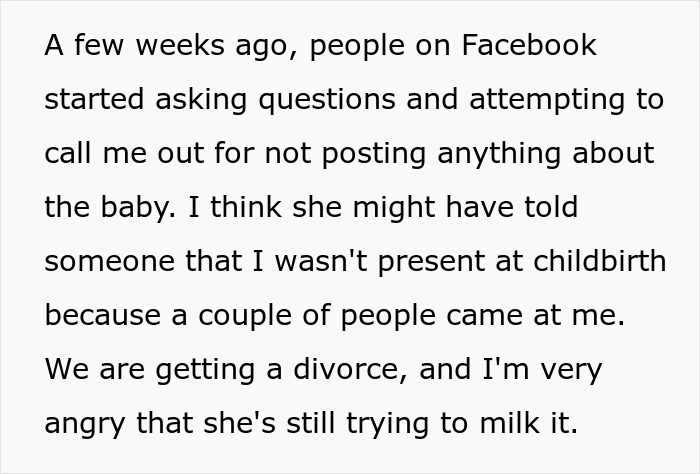Viewport: 700px width, 474px height.
Task: Click the word "milk"
Action: (x=521, y=424)
